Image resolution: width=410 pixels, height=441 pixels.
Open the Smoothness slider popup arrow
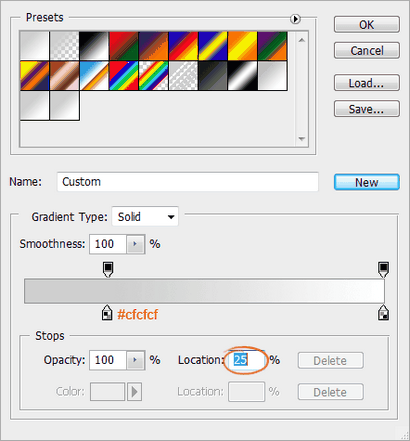point(135,244)
